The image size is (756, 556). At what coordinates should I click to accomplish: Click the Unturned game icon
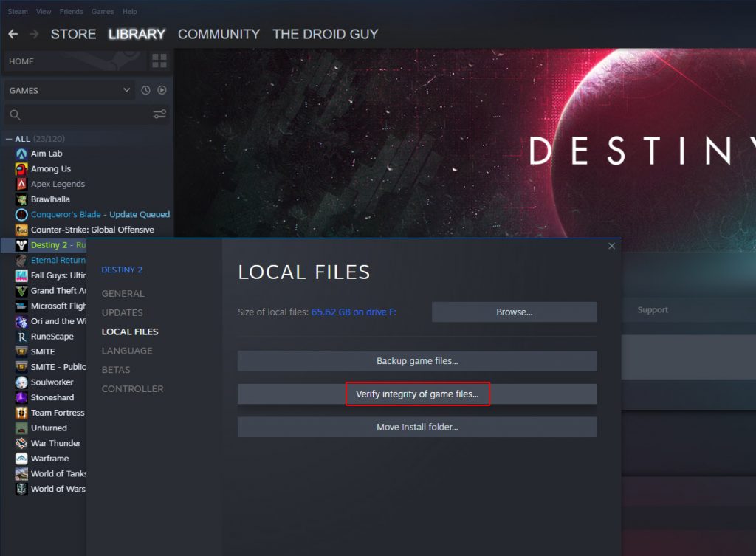click(x=21, y=428)
